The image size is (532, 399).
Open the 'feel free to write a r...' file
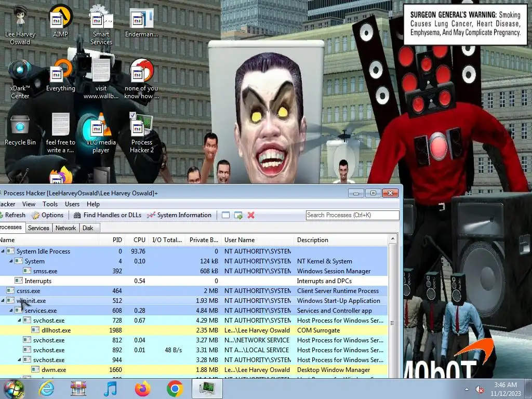click(x=60, y=134)
